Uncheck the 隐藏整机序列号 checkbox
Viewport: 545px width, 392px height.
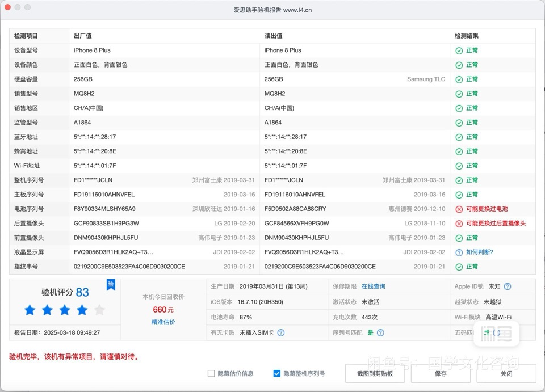276,373
